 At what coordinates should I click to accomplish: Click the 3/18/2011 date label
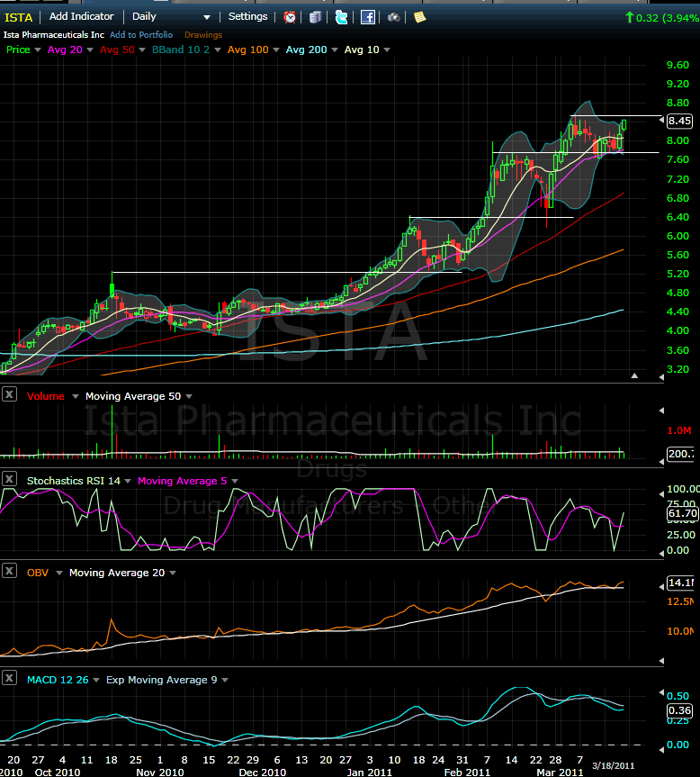(x=614, y=765)
